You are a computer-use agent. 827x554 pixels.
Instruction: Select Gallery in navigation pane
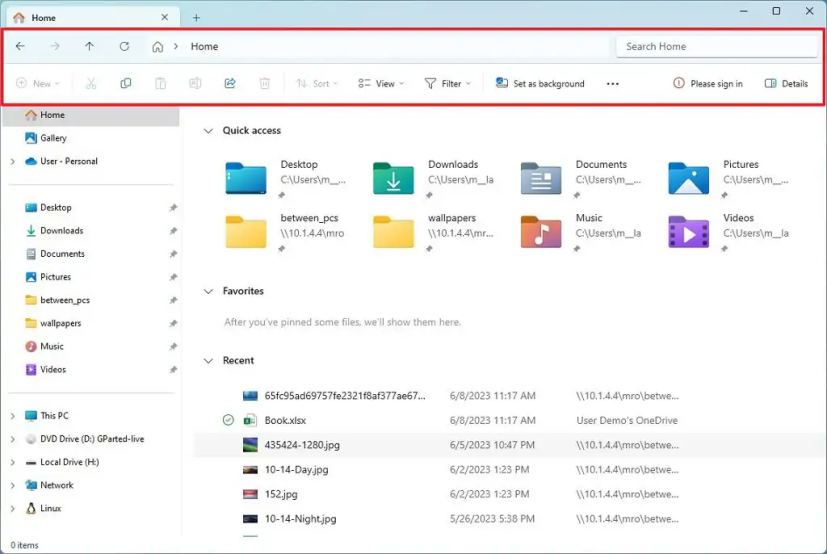click(x=53, y=138)
